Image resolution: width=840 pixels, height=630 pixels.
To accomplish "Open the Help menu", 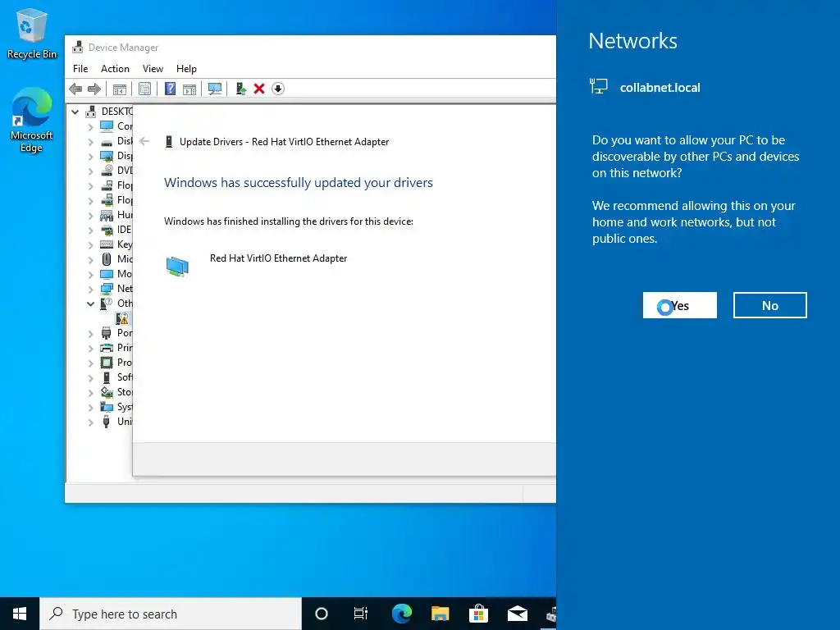I will coord(186,69).
